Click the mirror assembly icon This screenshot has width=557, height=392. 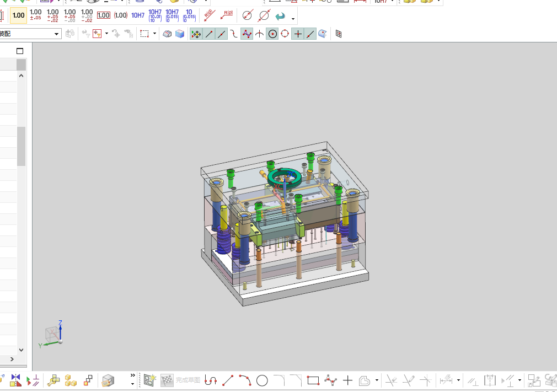click(15, 380)
